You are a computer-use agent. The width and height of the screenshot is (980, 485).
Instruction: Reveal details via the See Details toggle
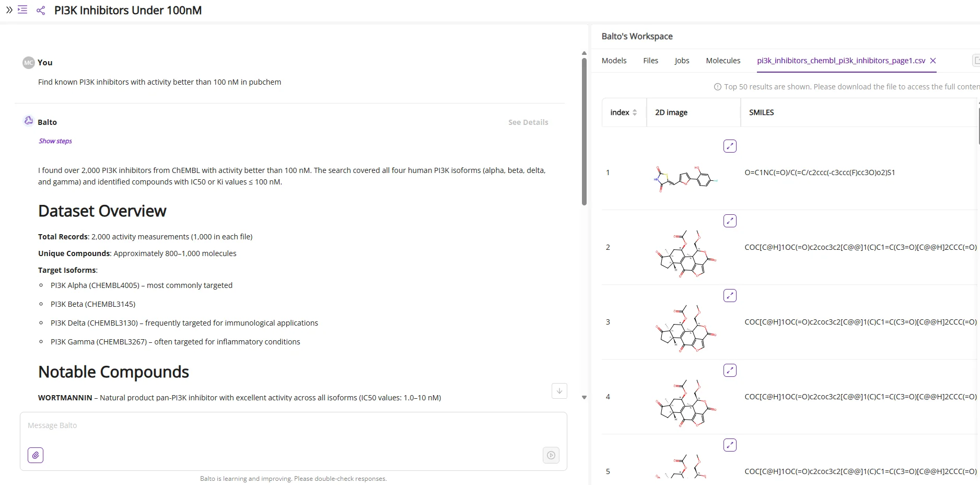(x=528, y=122)
